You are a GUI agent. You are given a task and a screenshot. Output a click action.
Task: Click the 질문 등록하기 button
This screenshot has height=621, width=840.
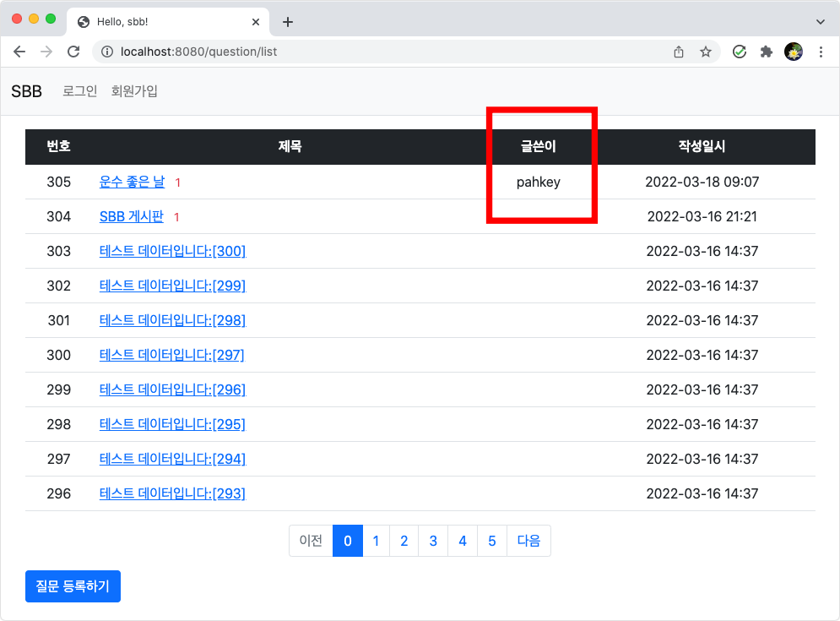coord(73,586)
